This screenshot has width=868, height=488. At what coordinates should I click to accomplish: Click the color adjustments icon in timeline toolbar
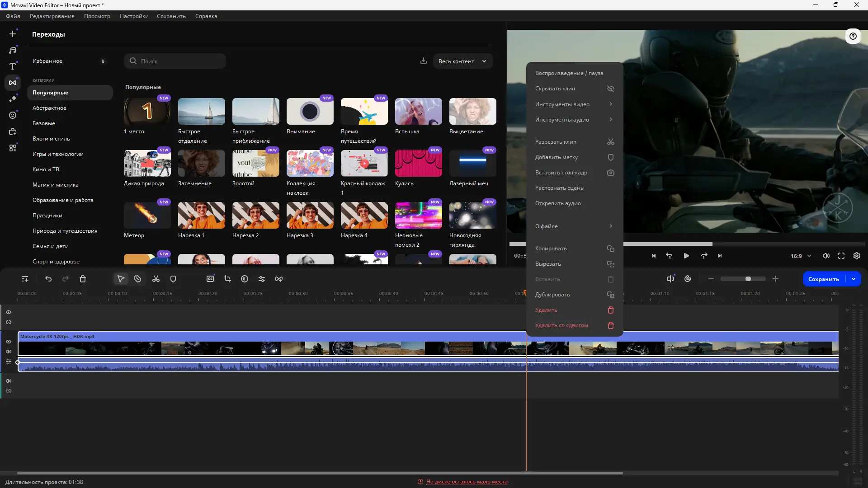pos(245,279)
